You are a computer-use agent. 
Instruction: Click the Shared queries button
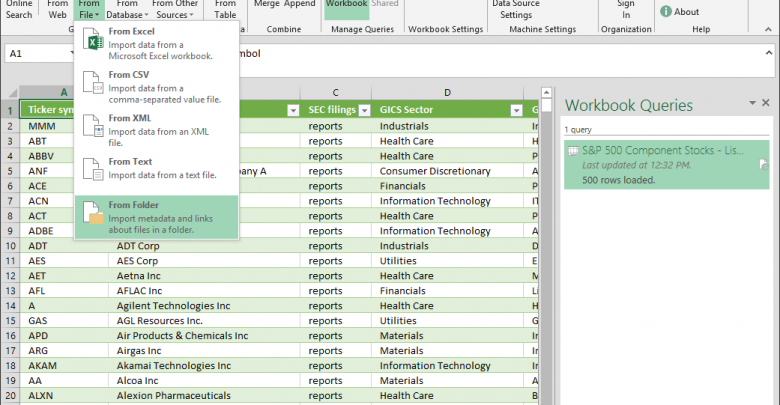[385, 4]
